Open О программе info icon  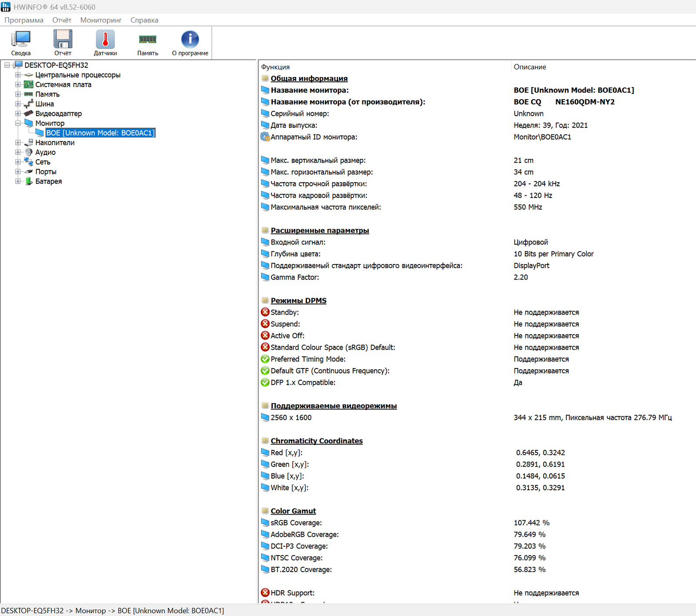point(190,39)
